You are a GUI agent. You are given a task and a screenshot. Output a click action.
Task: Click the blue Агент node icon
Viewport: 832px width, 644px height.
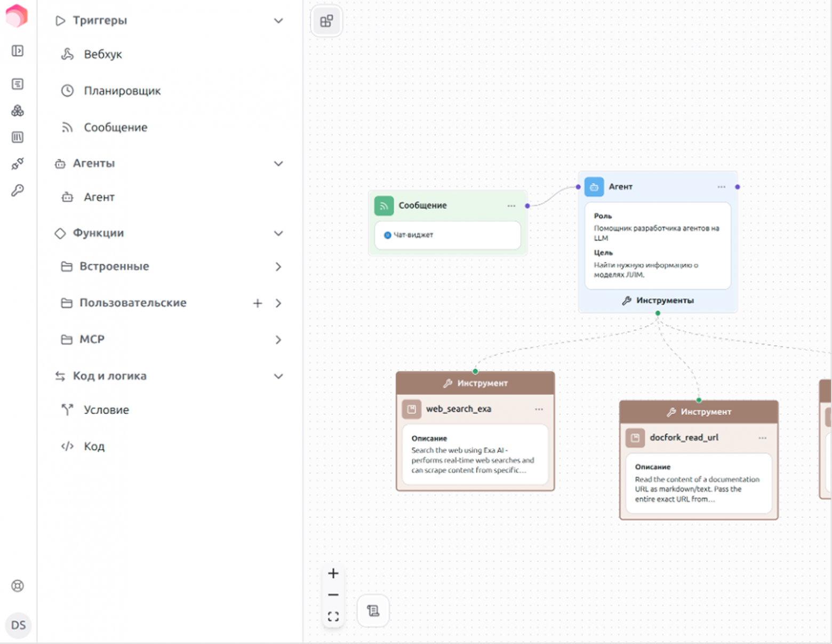point(594,187)
